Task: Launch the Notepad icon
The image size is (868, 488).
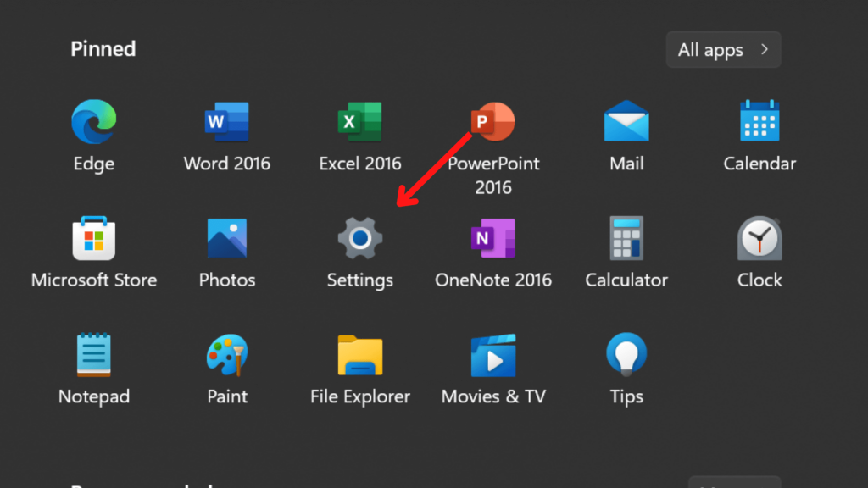Action: (x=93, y=355)
